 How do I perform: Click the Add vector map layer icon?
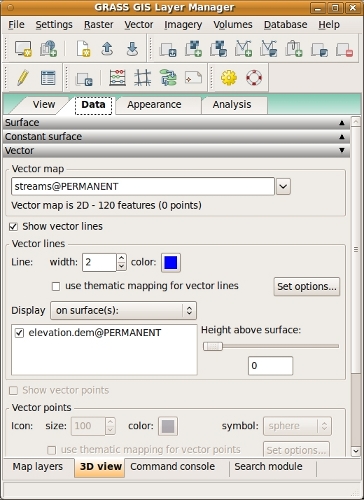pyautogui.click(x=243, y=49)
